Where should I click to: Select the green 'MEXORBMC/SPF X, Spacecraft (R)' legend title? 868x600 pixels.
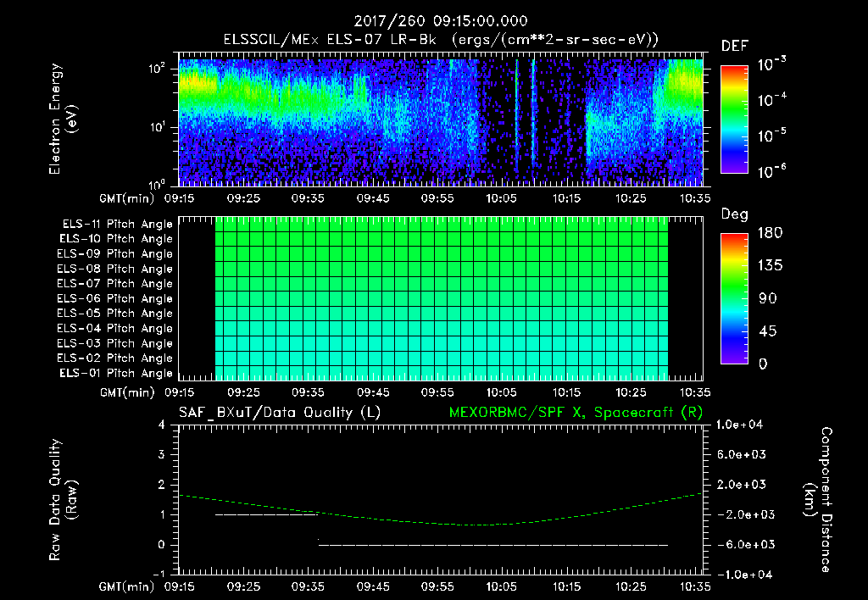[576, 413]
